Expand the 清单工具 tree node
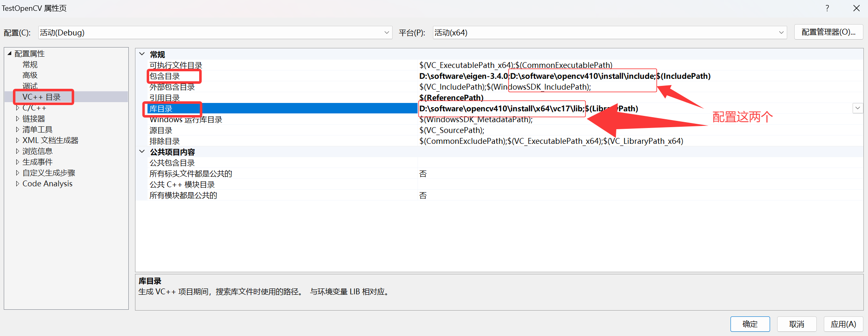Image resolution: width=868 pixels, height=336 pixels. pos(18,130)
